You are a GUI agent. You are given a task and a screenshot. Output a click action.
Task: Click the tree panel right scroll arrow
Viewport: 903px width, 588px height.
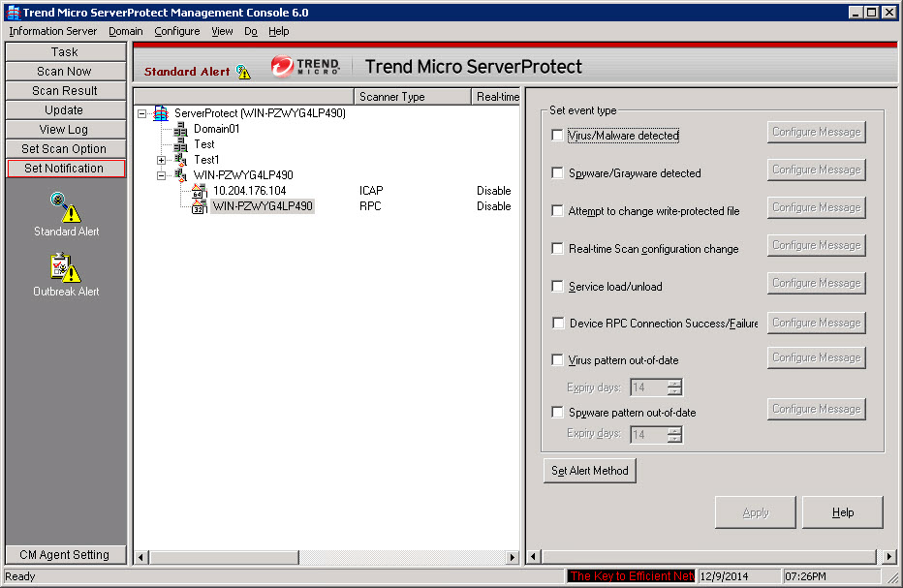tap(512, 557)
